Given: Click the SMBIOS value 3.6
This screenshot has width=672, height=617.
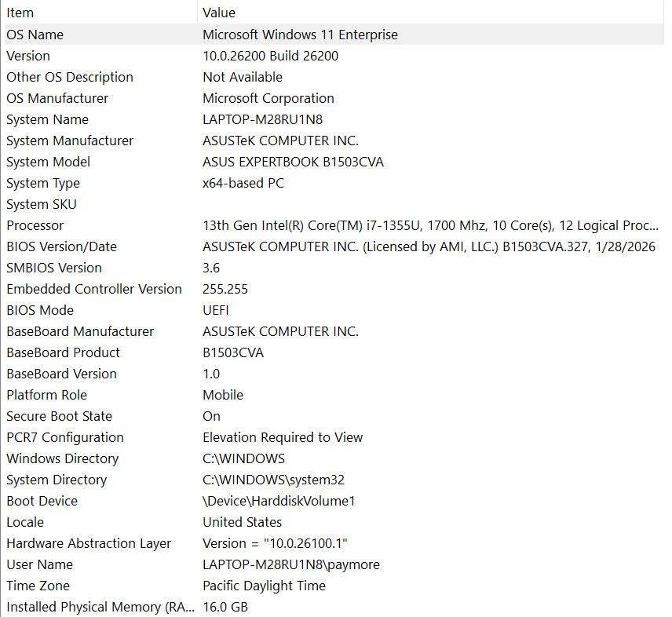Looking at the screenshot, I should [x=211, y=268].
